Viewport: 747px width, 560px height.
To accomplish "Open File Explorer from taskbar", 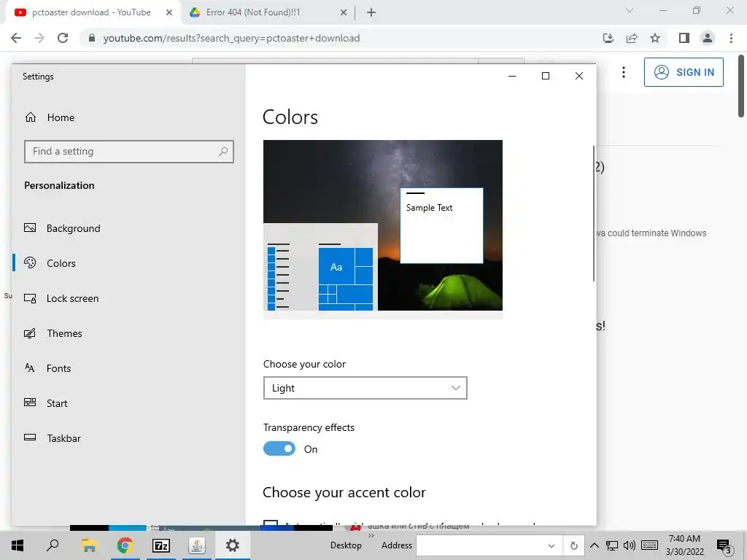I will coord(89,545).
